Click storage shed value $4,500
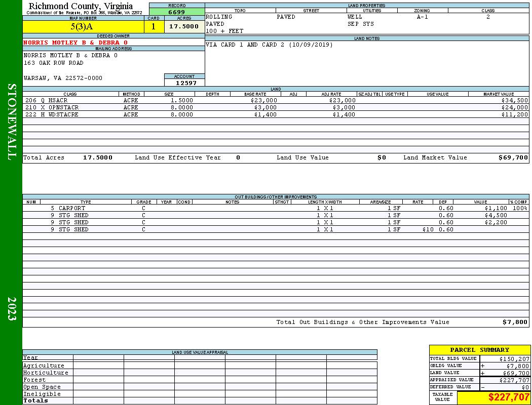The height and width of the screenshot is (405, 532). click(x=496, y=216)
